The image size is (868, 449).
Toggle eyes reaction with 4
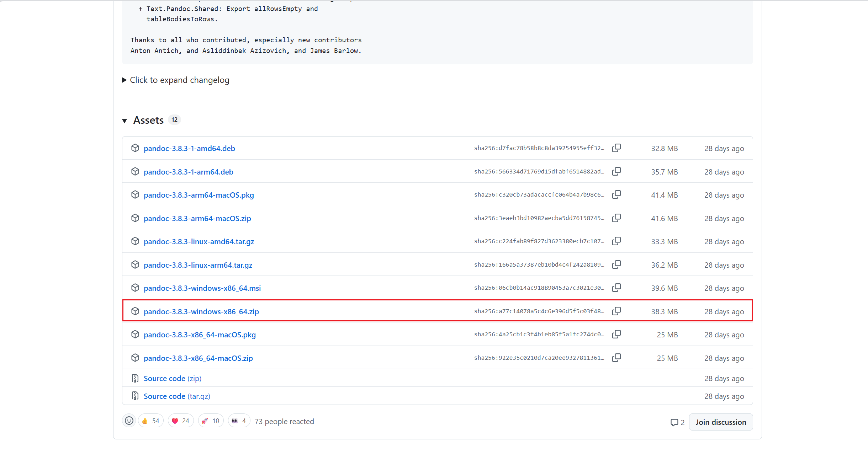click(239, 421)
